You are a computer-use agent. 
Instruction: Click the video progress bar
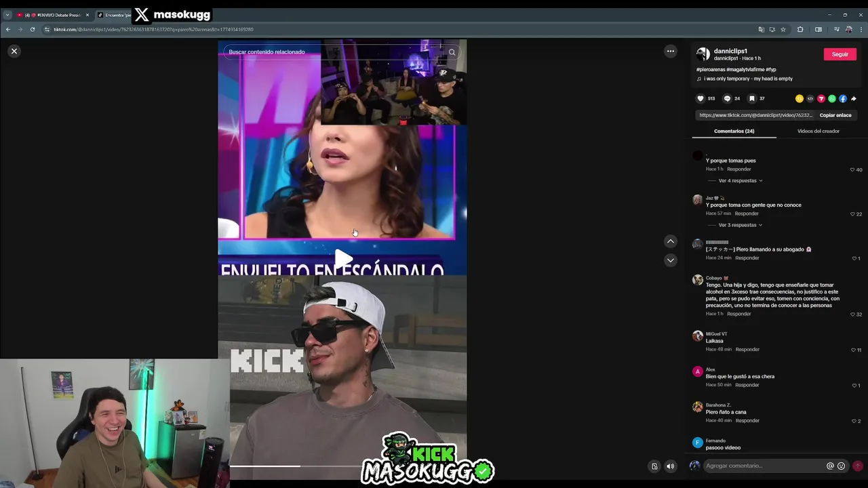[348, 466]
